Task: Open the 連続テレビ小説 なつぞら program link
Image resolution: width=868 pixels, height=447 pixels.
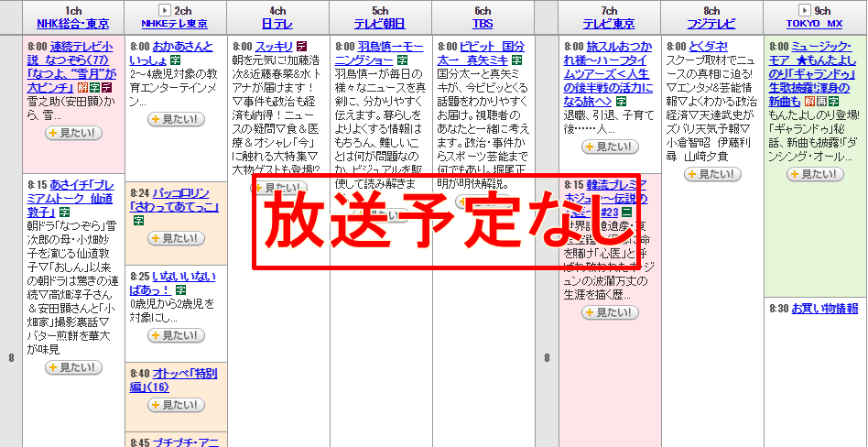Action: click(x=71, y=67)
